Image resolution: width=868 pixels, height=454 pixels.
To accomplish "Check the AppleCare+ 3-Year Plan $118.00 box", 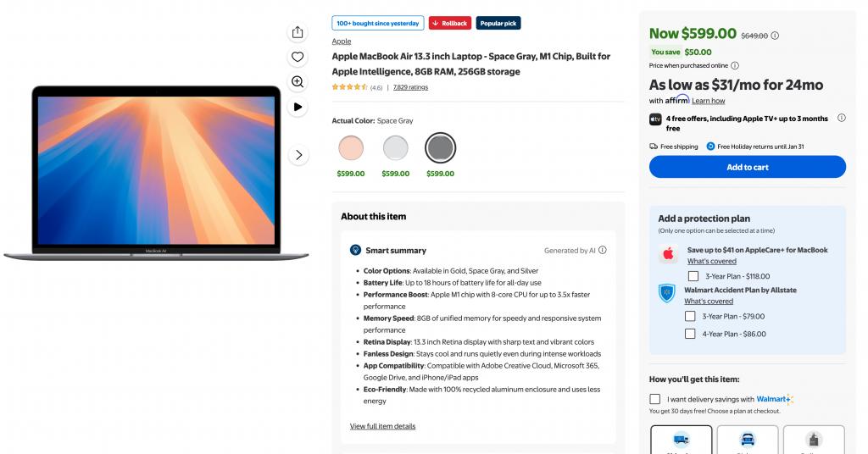I will click(693, 276).
